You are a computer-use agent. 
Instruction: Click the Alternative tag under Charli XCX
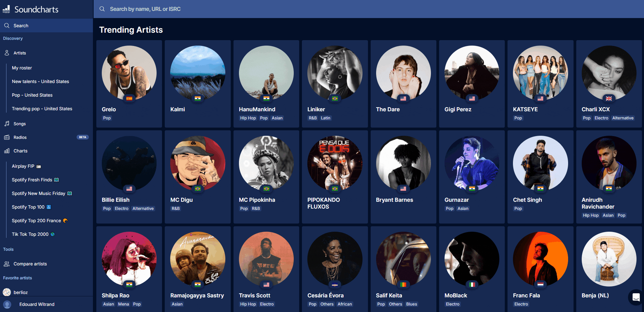click(623, 118)
